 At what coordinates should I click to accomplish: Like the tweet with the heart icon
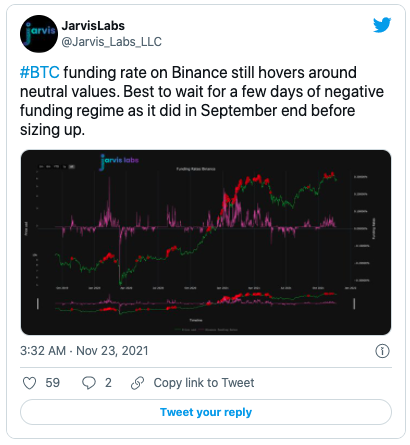[29, 383]
